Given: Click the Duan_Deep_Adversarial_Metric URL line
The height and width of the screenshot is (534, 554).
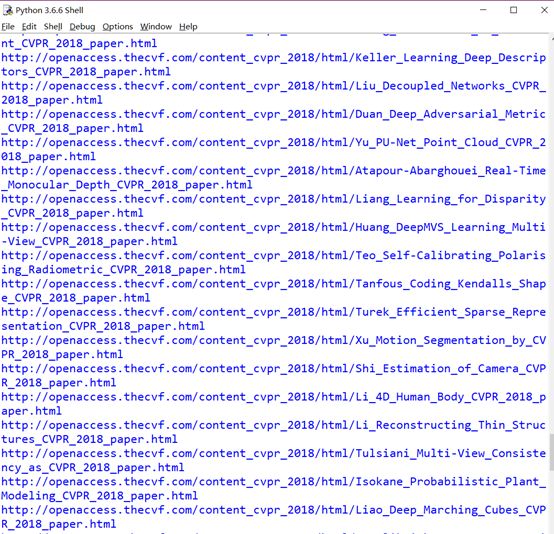Looking at the screenshot, I should (273, 114).
